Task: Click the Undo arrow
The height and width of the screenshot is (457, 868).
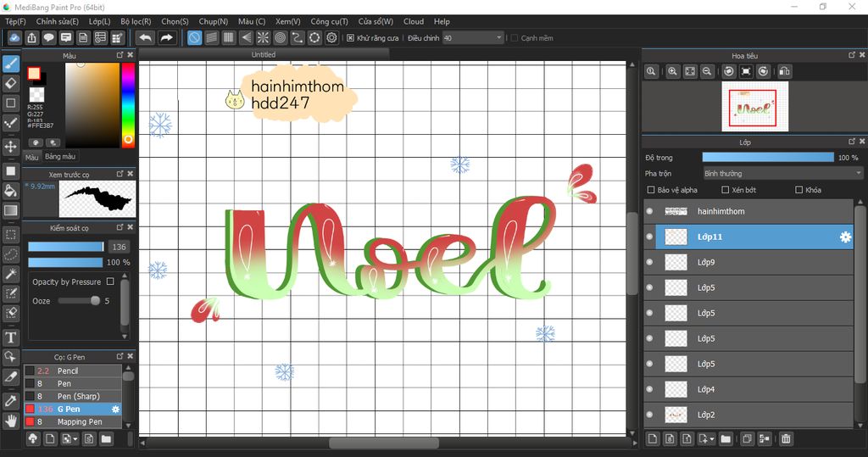Action: coord(146,37)
